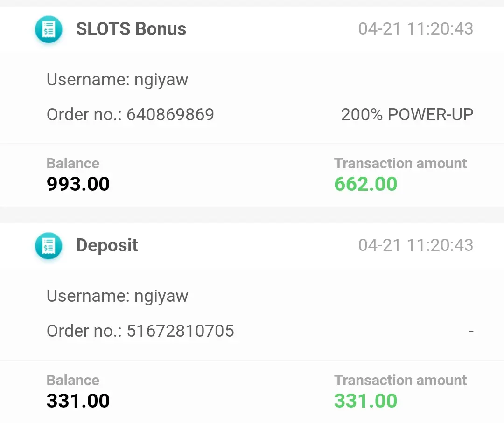Tap the 331.00 green transaction amount
504x423 pixels.
click(x=365, y=401)
